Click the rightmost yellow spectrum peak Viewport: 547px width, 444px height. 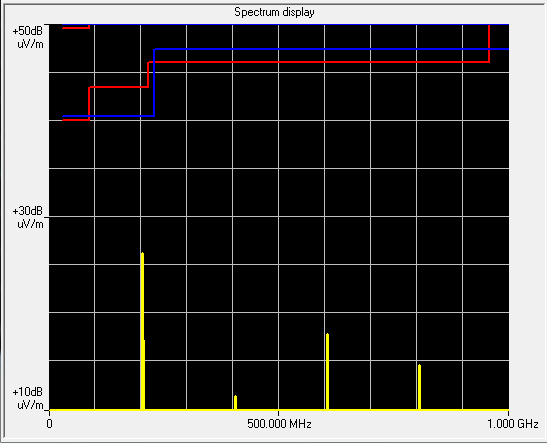coord(419,386)
